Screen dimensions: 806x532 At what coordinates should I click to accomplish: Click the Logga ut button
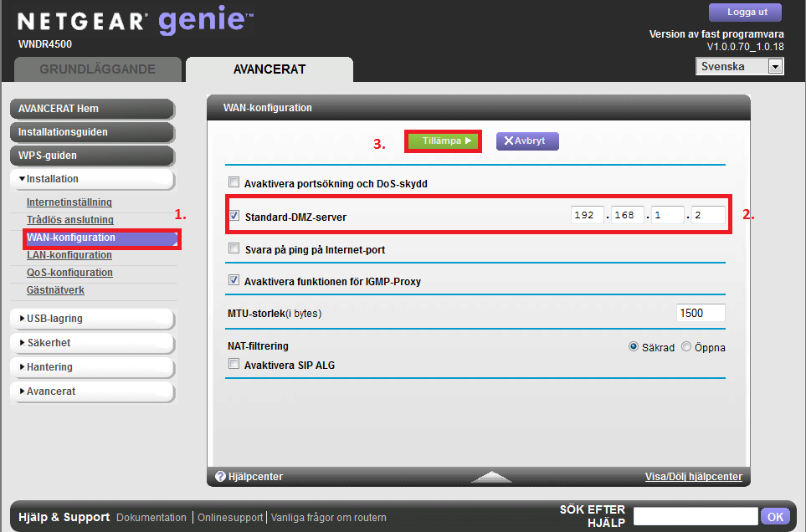pos(744,12)
